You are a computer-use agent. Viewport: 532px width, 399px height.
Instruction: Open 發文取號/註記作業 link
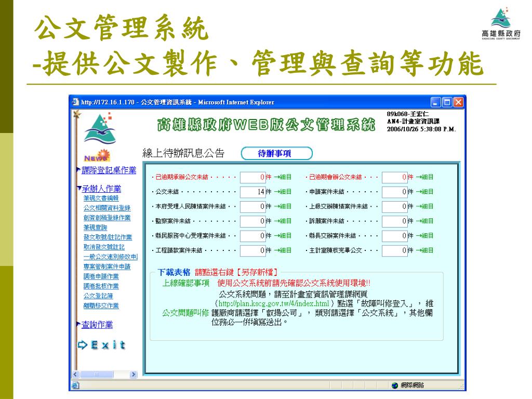click(108, 237)
